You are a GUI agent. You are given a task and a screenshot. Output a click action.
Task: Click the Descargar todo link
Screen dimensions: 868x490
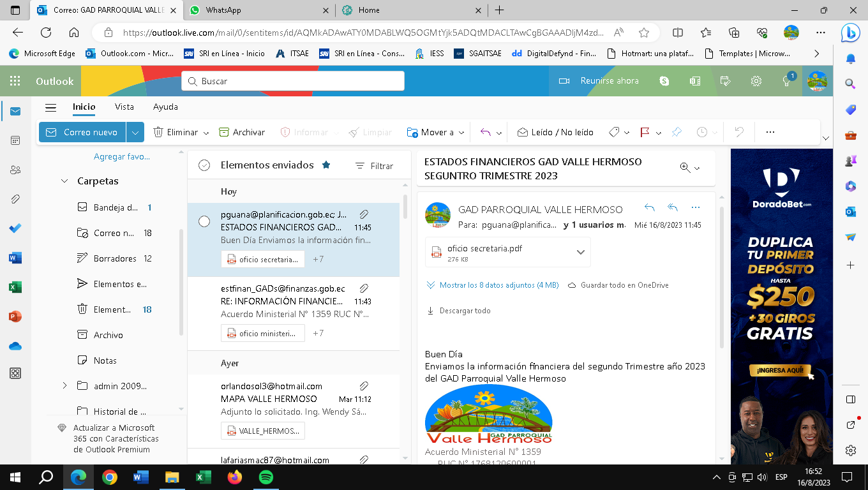465,311
